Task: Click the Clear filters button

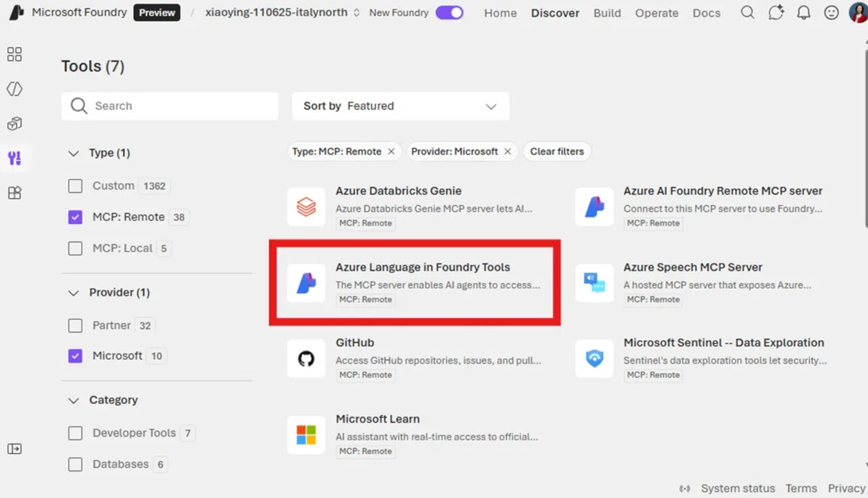Action: coord(557,151)
